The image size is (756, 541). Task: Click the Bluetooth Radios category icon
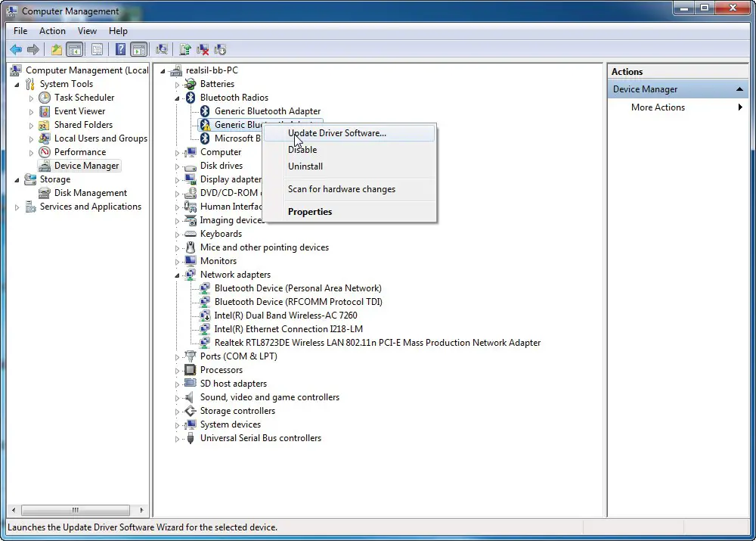[191, 98]
